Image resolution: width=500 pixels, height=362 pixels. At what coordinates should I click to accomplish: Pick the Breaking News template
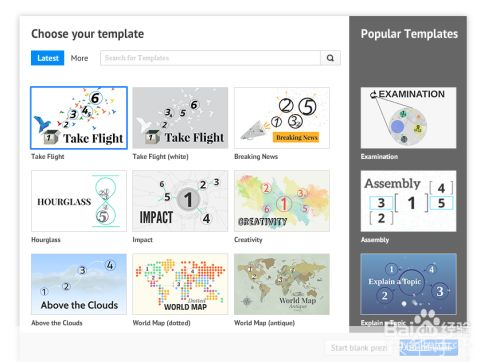282,118
